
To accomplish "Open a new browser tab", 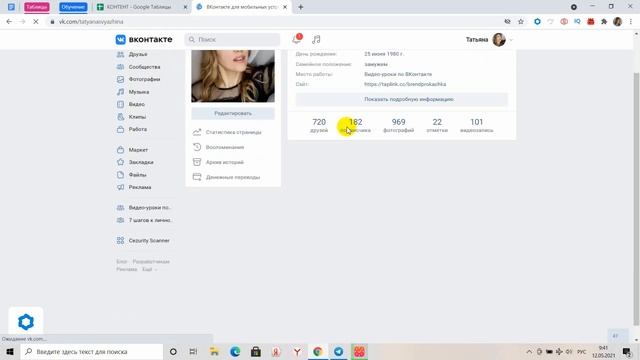I will (x=300, y=7).
